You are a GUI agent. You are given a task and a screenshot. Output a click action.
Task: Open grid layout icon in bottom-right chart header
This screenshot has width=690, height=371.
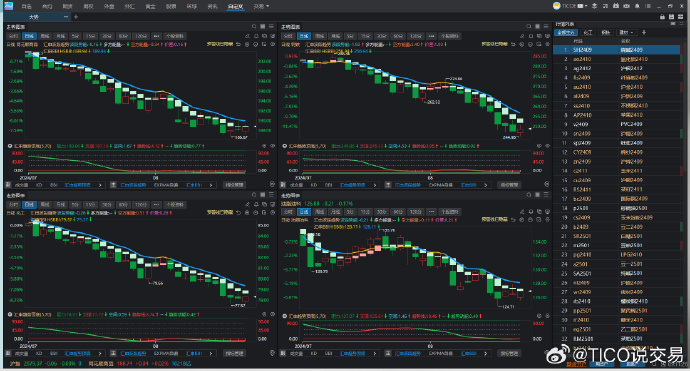pos(538,195)
